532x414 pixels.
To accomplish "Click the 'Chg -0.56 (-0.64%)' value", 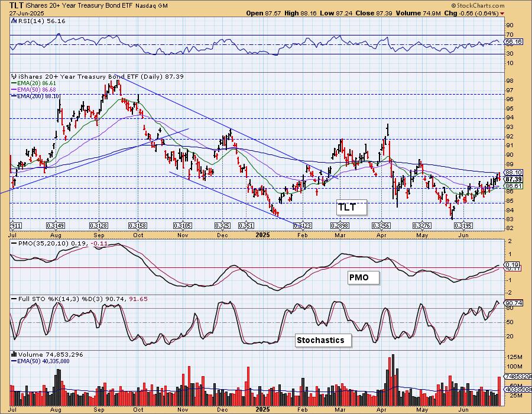I will pyautogui.click(x=471, y=13).
